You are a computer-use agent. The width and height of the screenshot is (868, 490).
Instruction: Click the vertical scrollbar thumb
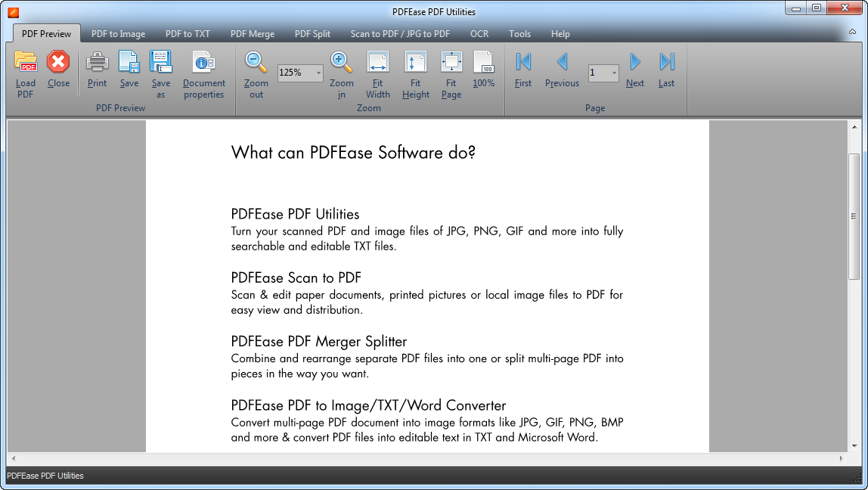[x=854, y=216]
